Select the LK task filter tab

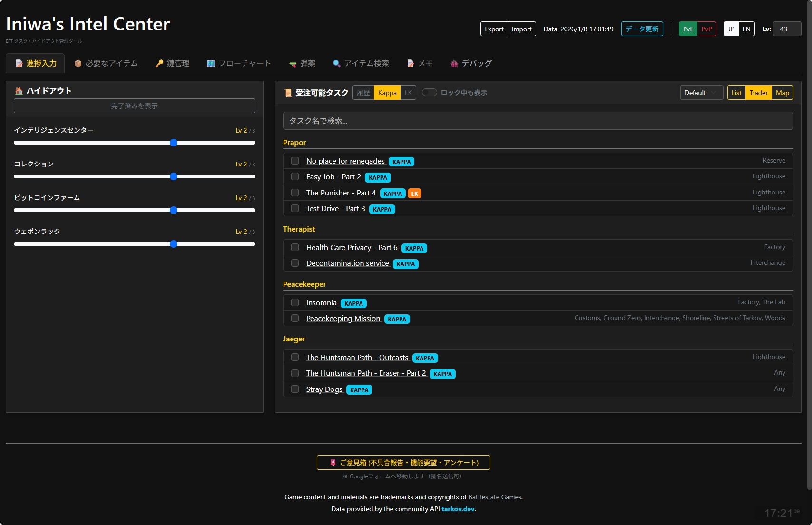[408, 93]
